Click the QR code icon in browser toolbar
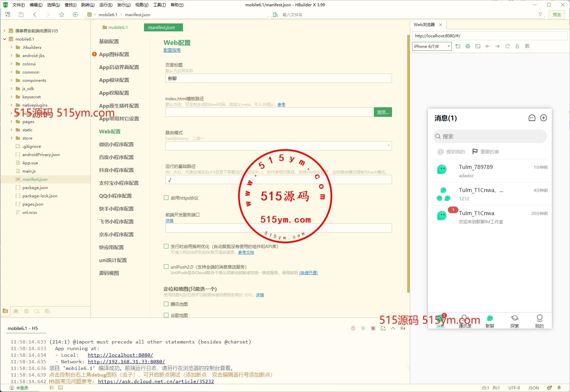 point(527,46)
